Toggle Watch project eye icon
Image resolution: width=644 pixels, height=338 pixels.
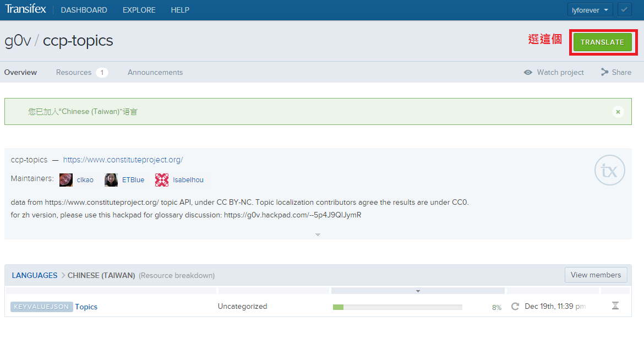528,72
